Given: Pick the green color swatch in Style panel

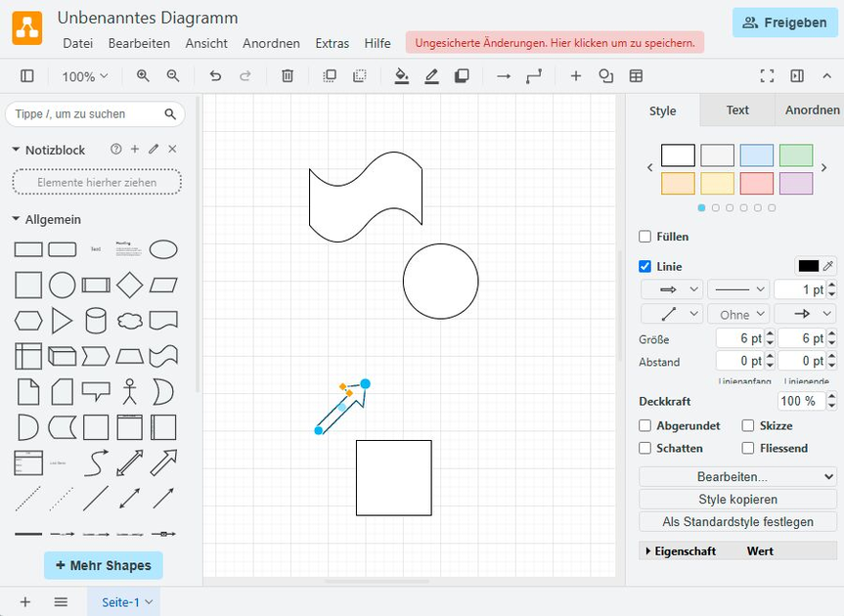Looking at the screenshot, I should click(x=795, y=154).
